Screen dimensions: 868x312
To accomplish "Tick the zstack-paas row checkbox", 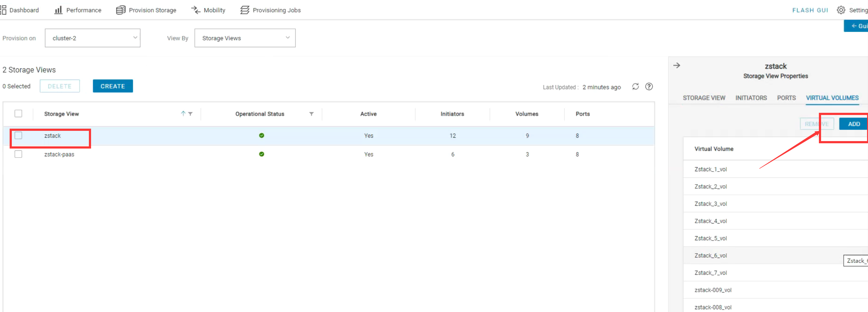I will pyautogui.click(x=19, y=154).
